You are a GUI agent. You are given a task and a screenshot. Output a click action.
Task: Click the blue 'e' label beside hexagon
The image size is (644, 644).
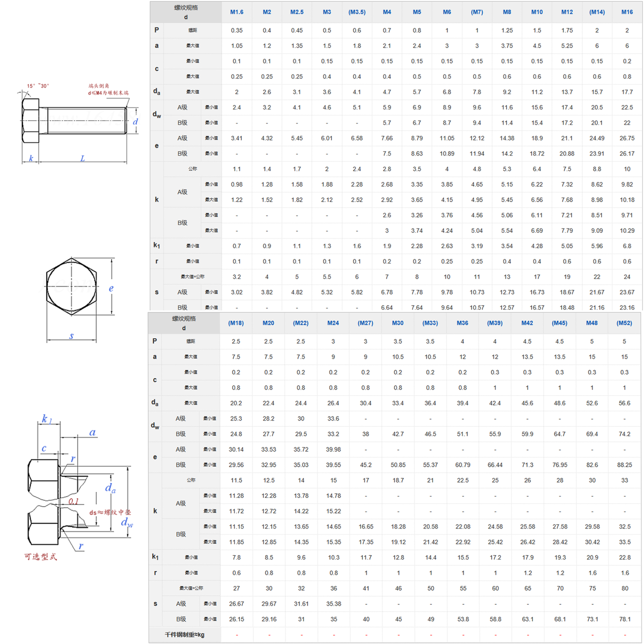pyautogui.click(x=111, y=288)
